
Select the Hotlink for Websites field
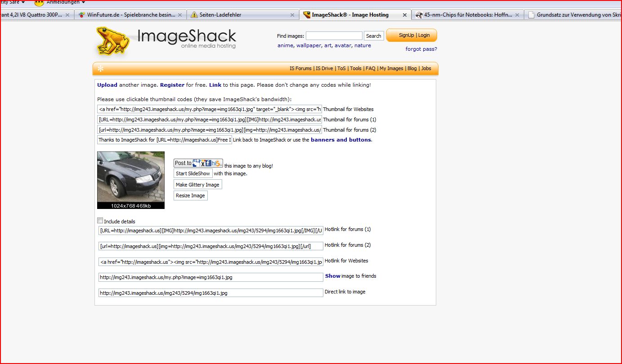(211, 262)
